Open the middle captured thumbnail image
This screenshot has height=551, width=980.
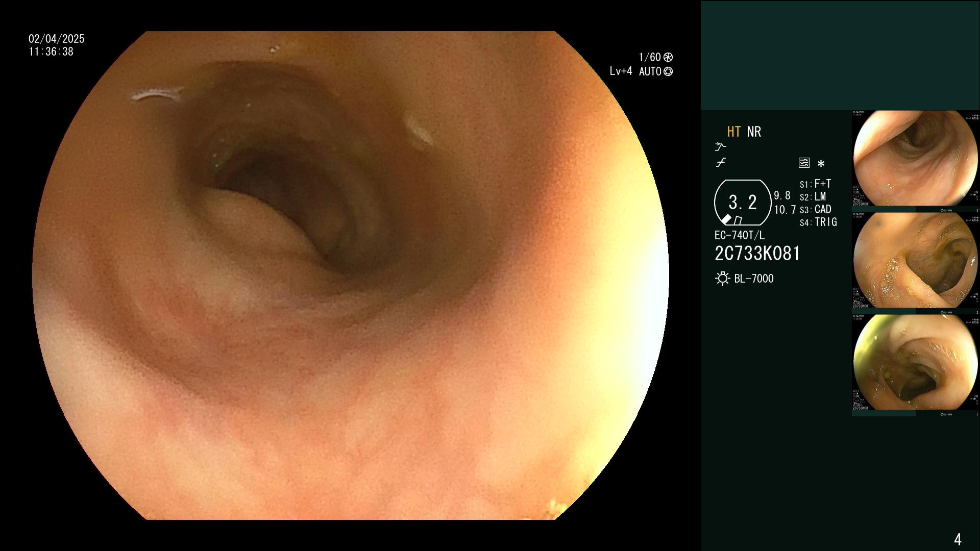[916, 261]
